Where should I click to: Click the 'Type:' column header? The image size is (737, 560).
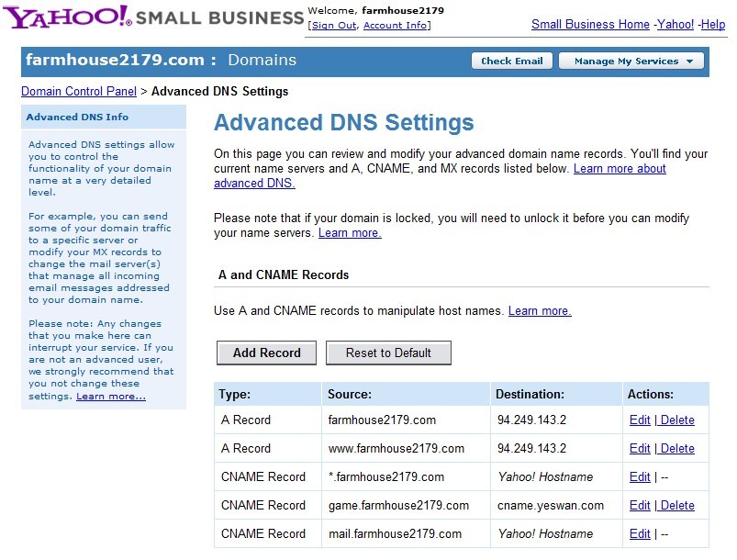pyautogui.click(x=268, y=394)
